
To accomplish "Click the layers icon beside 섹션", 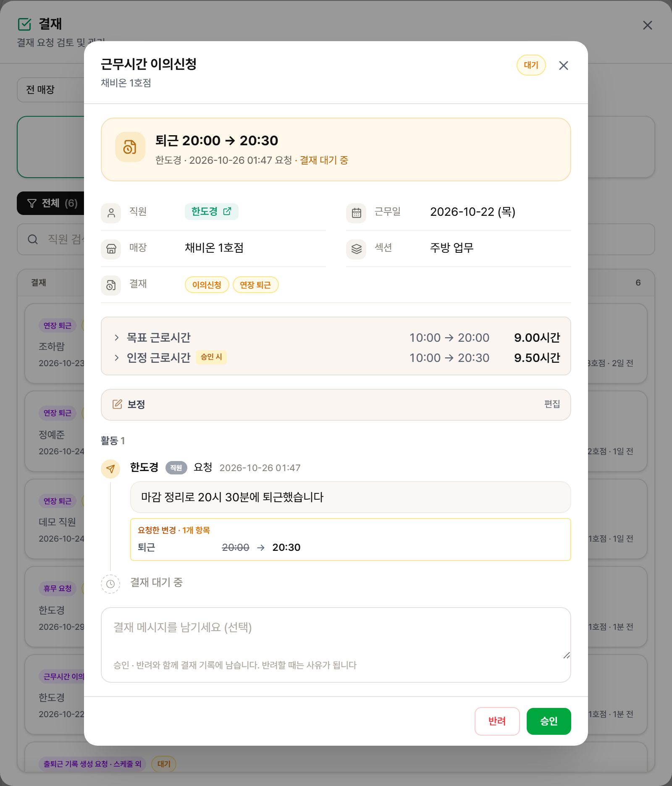I will click(x=356, y=249).
